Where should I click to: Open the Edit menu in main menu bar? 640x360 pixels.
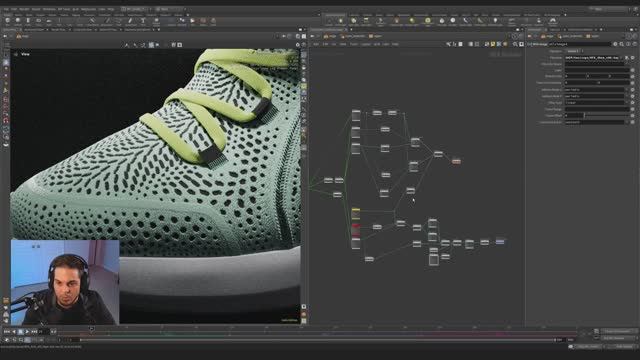14,9
